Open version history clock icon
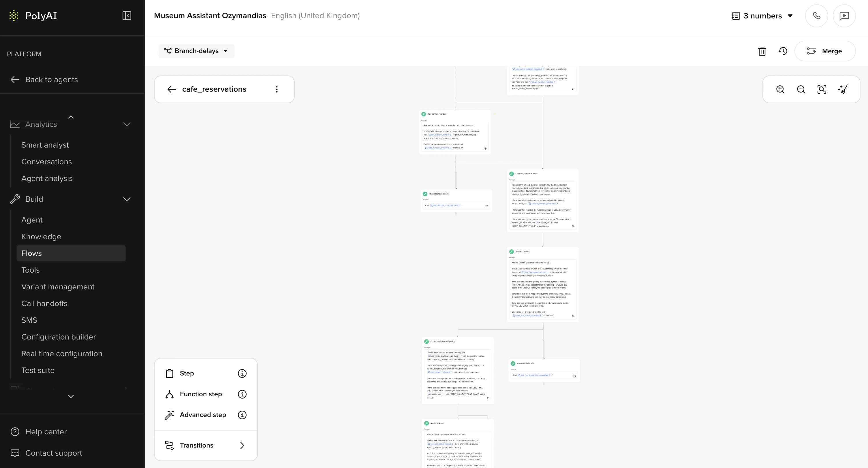Screen dimensions: 868x468 (783, 51)
